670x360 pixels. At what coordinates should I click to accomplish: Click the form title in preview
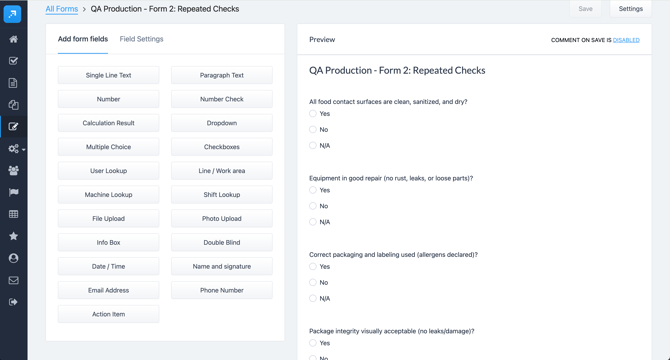397,70
